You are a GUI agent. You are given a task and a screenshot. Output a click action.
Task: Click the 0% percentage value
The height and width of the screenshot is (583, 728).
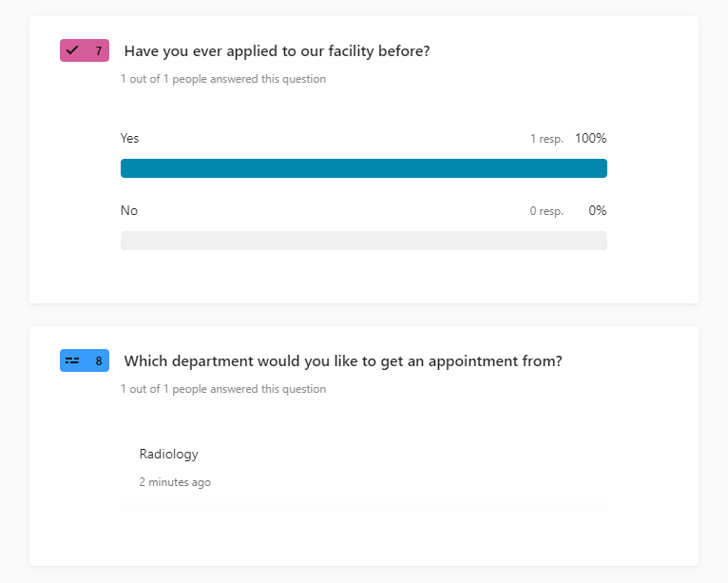597,211
